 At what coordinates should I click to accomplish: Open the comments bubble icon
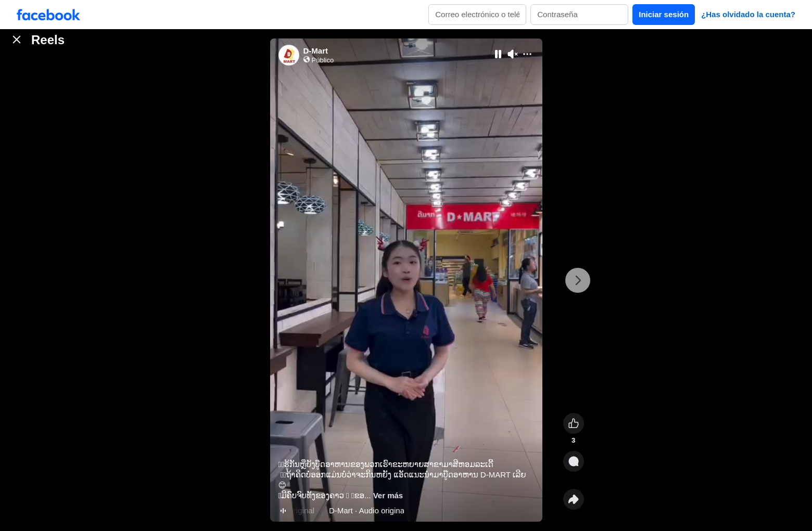tap(574, 461)
